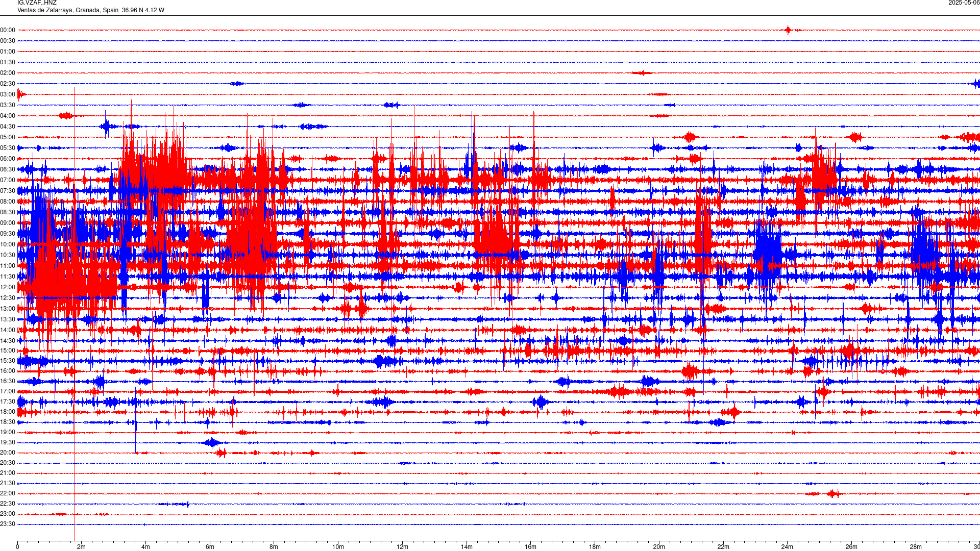Select the 02:00 time row label
This screenshot has width=980, height=551.
pyautogui.click(x=8, y=73)
